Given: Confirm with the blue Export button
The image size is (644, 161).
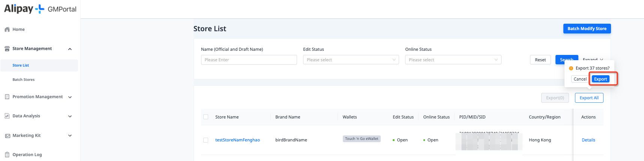Looking at the screenshot, I should click(600, 79).
